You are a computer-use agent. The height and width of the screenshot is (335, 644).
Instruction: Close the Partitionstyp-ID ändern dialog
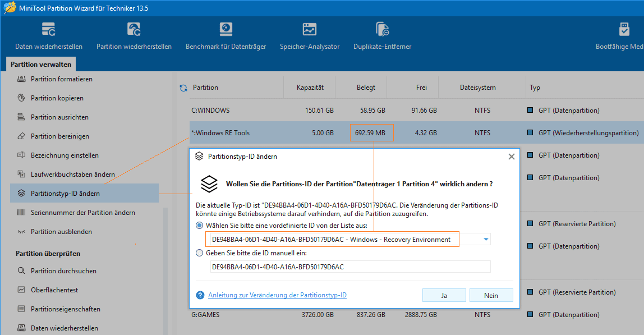tap(512, 157)
